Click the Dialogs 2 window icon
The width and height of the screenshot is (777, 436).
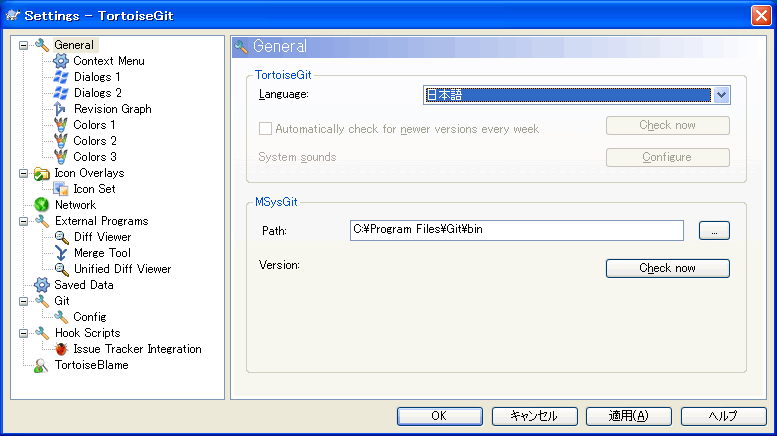(x=60, y=93)
